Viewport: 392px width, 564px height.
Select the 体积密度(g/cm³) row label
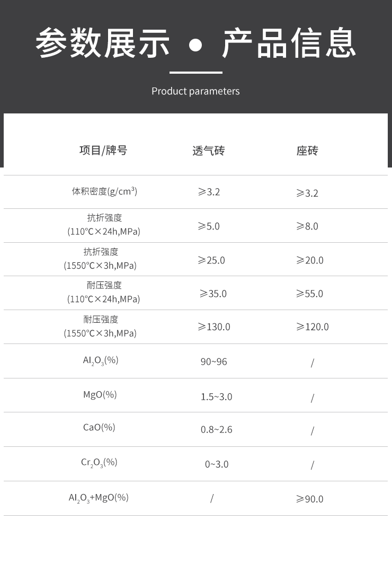(104, 191)
